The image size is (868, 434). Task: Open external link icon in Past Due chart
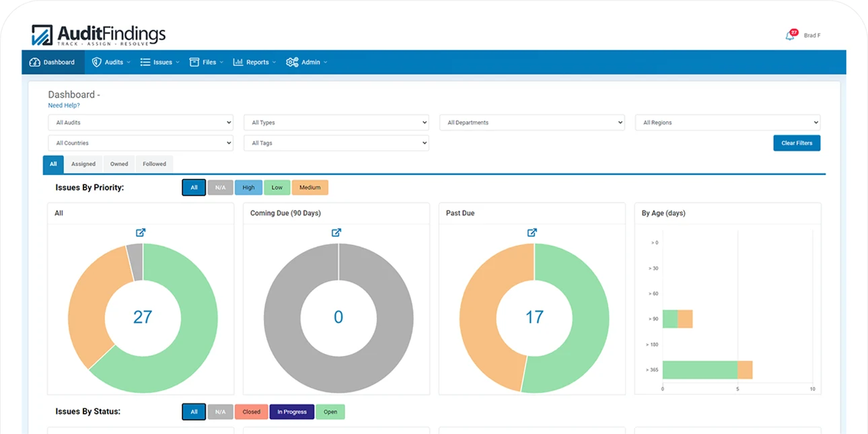pyautogui.click(x=532, y=232)
